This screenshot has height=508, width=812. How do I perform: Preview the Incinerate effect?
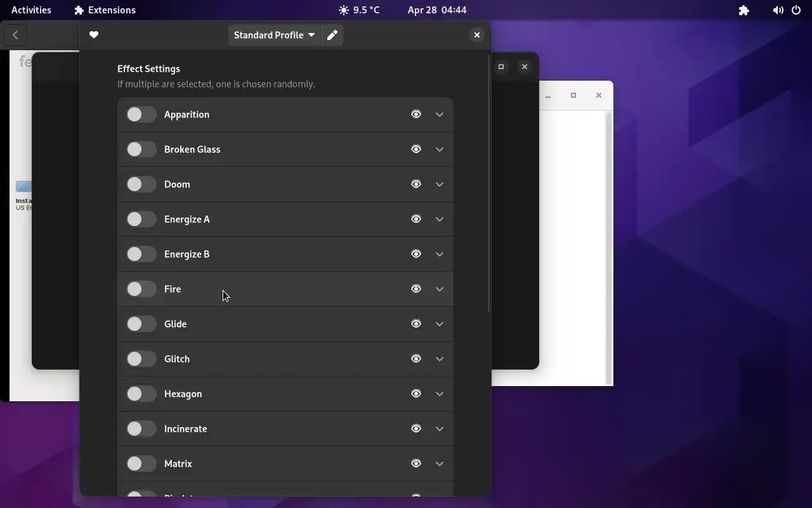point(416,429)
